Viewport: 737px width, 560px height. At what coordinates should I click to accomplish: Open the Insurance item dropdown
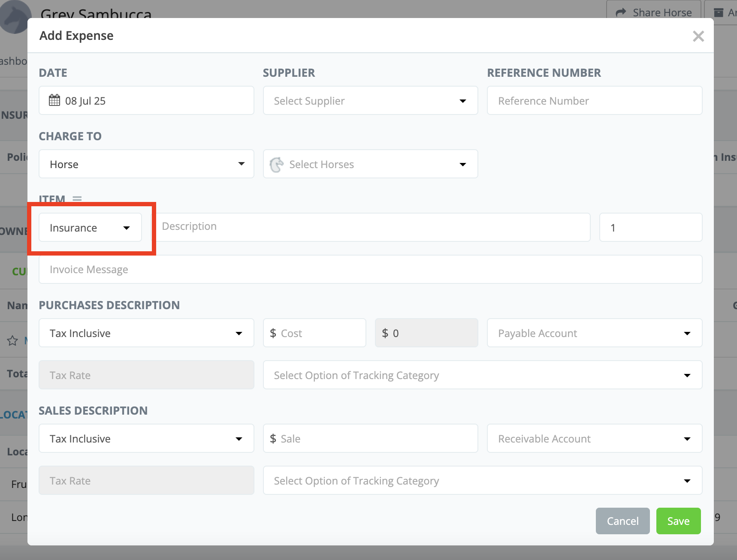point(90,228)
